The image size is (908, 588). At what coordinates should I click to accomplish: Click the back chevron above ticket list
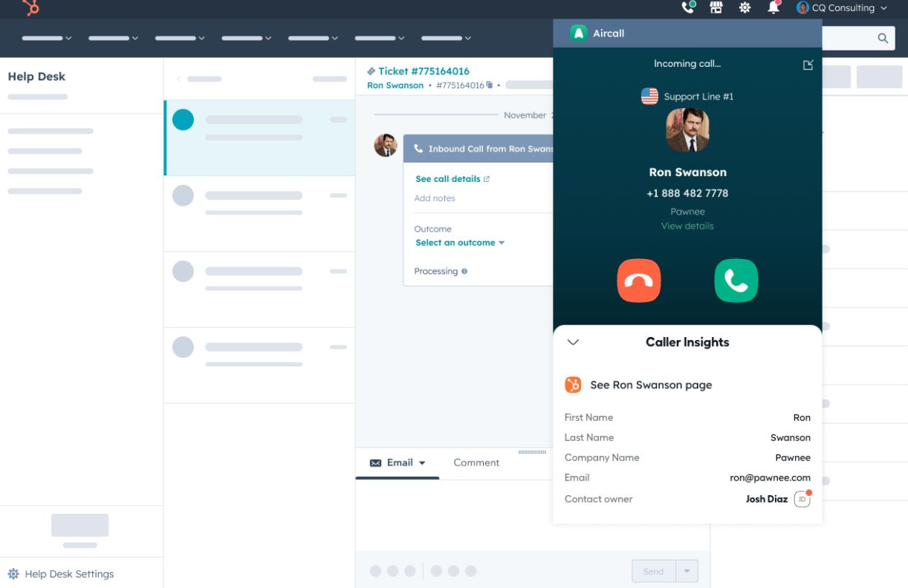click(178, 79)
